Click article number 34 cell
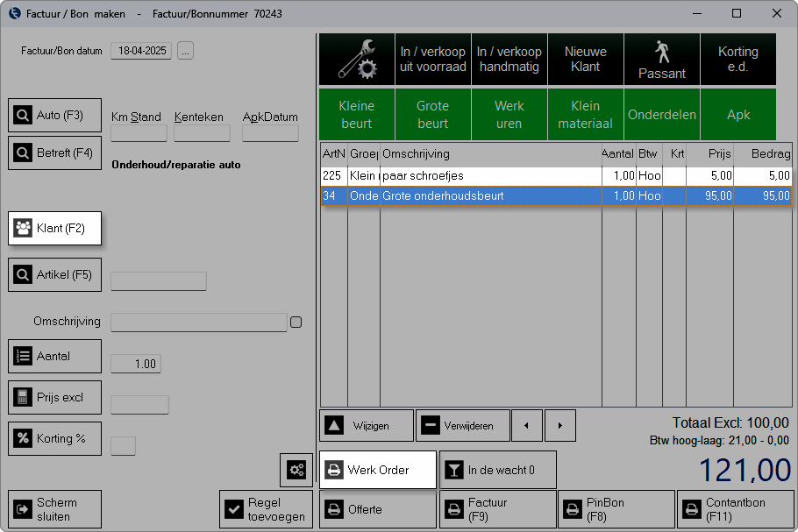Viewport: 798px width, 532px height. tap(334, 195)
